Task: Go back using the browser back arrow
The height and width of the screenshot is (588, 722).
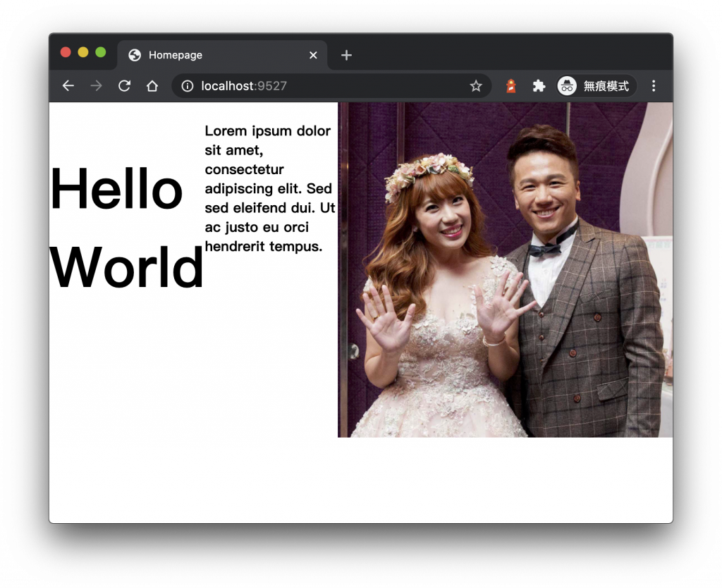Action: tap(68, 86)
